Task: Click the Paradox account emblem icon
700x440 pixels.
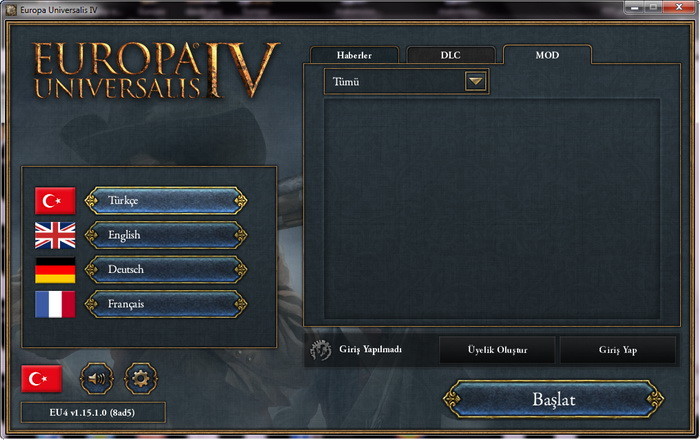Action: [321, 349]
